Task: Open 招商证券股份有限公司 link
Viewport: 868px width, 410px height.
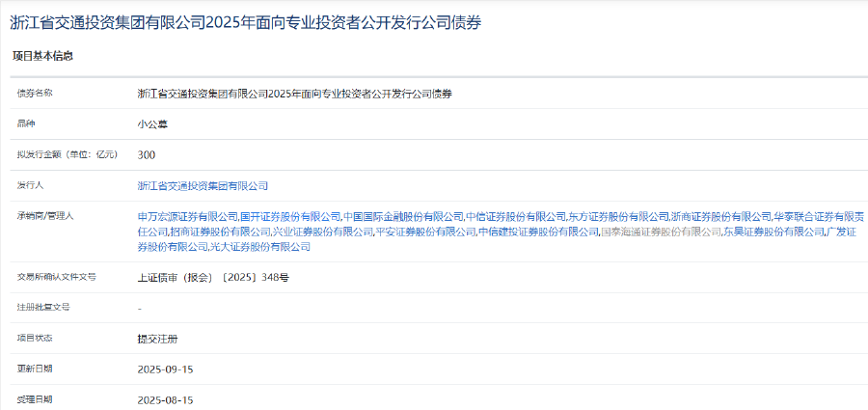Action: [221, 232]
